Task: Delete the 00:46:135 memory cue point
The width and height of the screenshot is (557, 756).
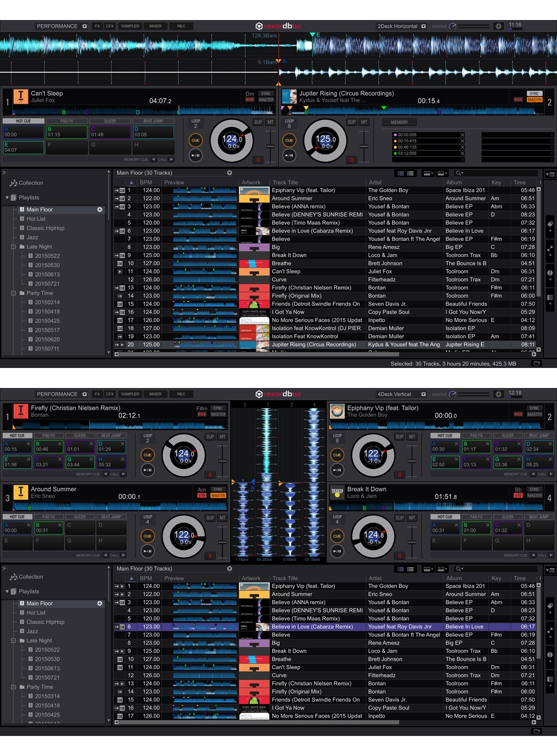Action: coord(462,148)
